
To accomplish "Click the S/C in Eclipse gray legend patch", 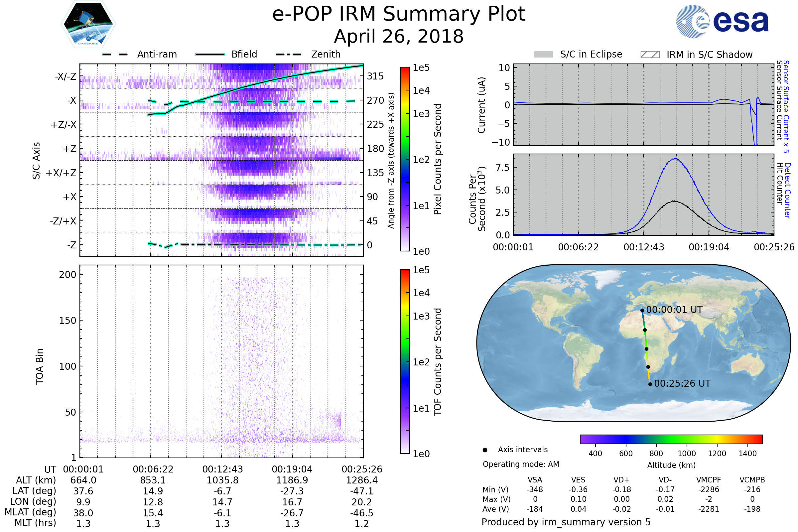I will (x=543, y=55).
